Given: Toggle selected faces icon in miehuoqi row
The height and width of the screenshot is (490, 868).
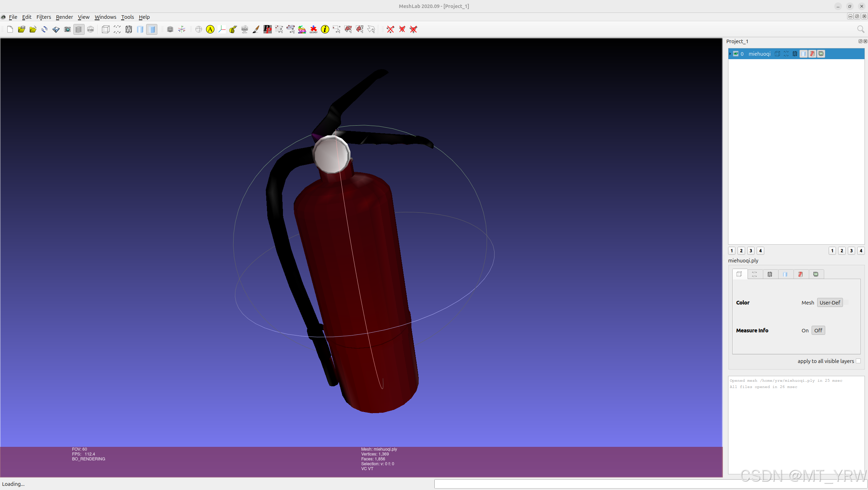Looking at the screenshot, I should pos(812,54).
